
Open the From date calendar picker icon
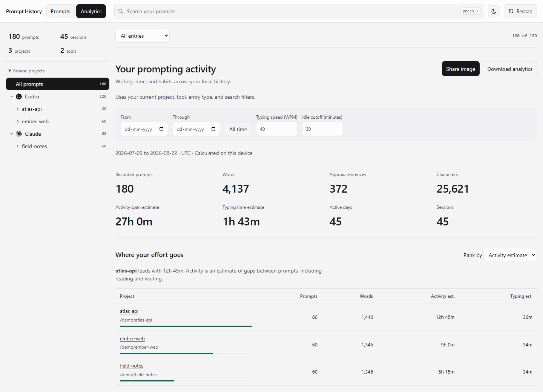(x=161, y=129)
